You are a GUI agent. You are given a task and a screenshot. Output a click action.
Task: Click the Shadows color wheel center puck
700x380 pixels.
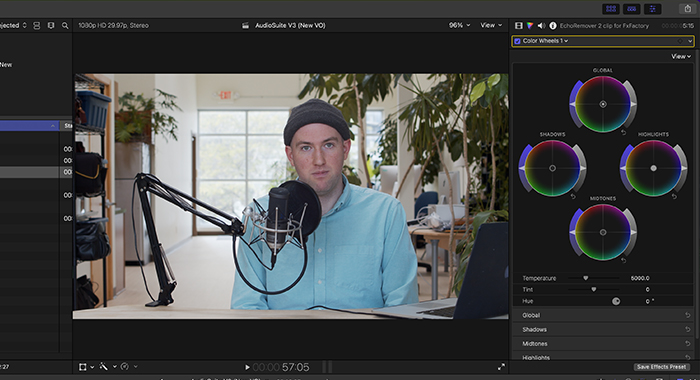(x=552, y=168)
